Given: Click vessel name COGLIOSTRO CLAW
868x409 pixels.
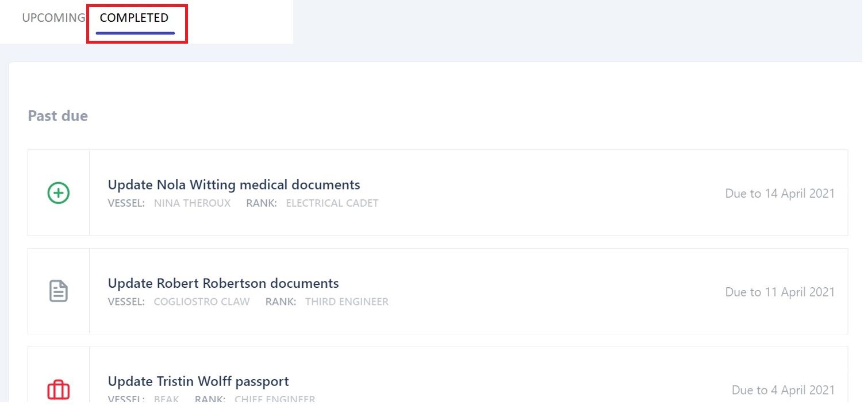Looking at the screenshot, I should 201,302.
